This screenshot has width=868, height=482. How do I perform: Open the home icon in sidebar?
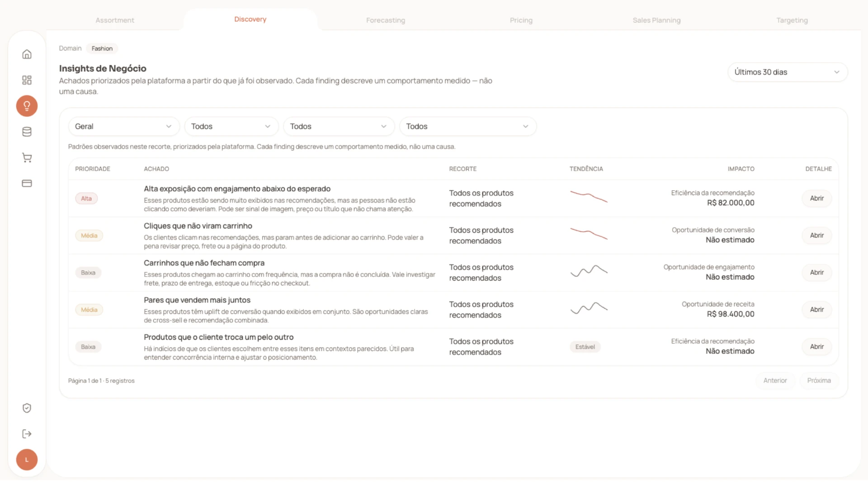27,54
